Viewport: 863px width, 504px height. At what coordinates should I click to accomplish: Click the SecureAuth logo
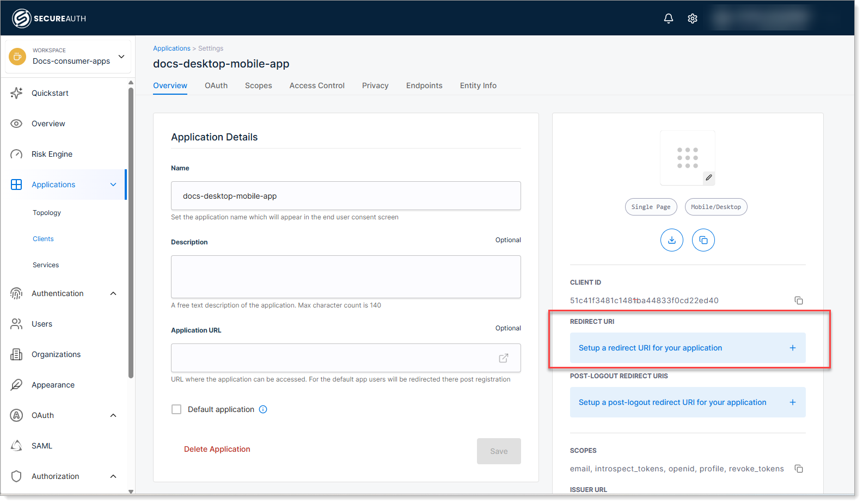coord(49,19)
